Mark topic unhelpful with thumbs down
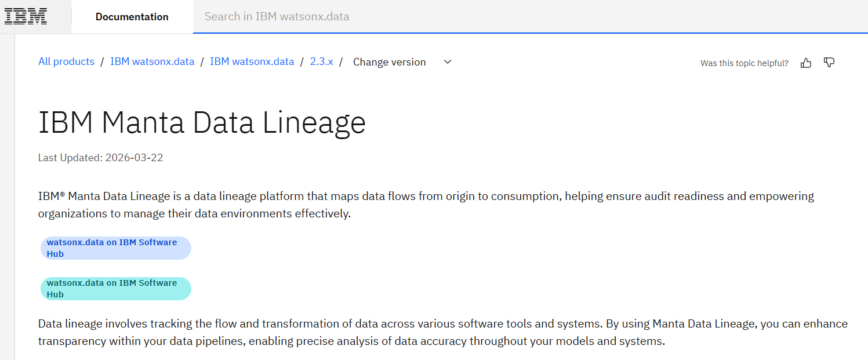Image resolution: width=868 pixels, height=360 pixels. pyautogui.click(x=829, y=63)
